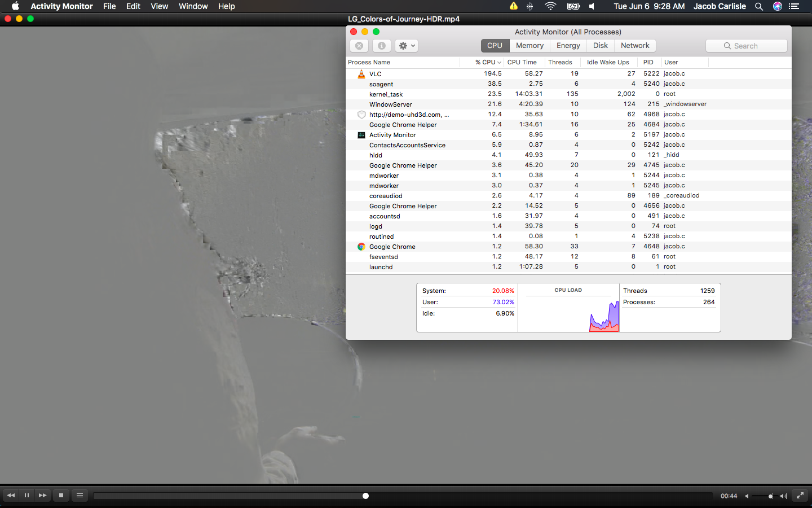
Task: Open the gear action dropdown in toolbar
Action: [x=407, y=46]
